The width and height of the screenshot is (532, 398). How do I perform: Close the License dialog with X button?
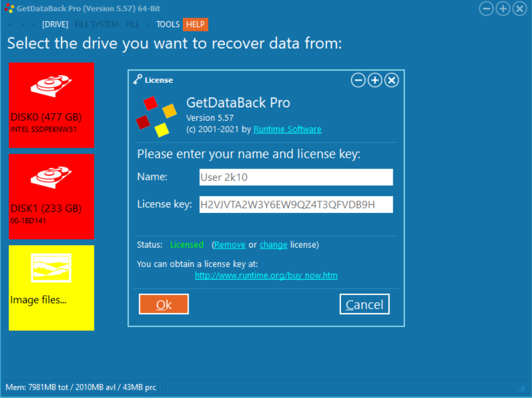pyautogui.click(x=392, y=81)
